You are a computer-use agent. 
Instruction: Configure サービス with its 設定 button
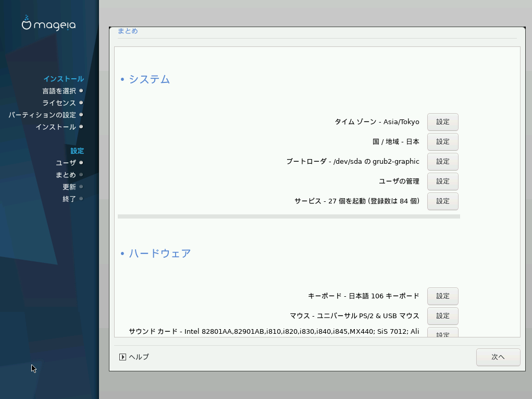[x=442, y=201]
